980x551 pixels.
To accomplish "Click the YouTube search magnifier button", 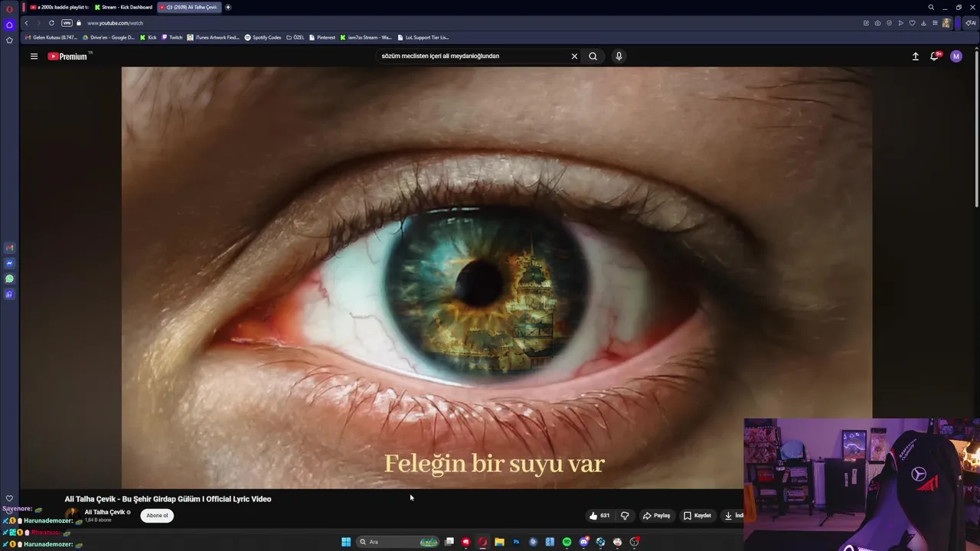I will pyautogui.click(x=593, y=56).
